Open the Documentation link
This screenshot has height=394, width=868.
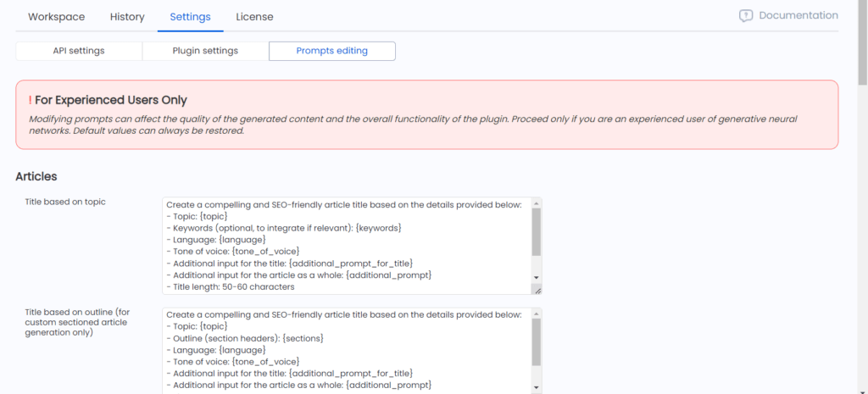pos(798,15)
